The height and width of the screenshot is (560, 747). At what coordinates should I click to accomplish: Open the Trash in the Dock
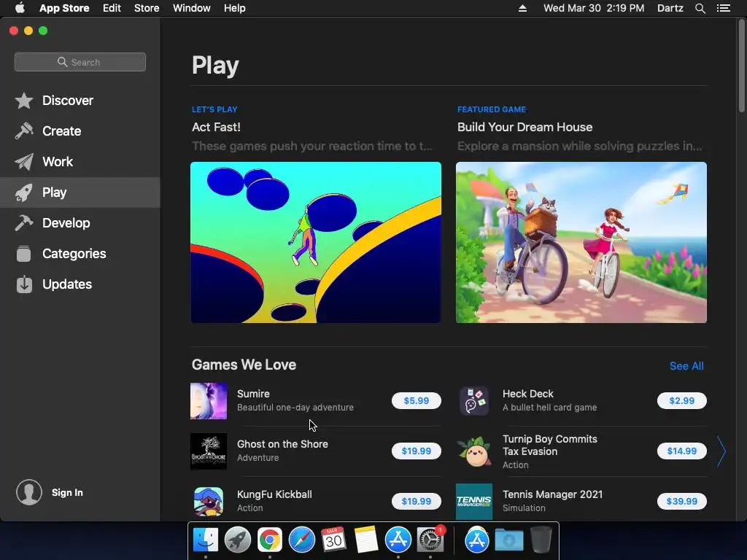(x=541, y=540)
